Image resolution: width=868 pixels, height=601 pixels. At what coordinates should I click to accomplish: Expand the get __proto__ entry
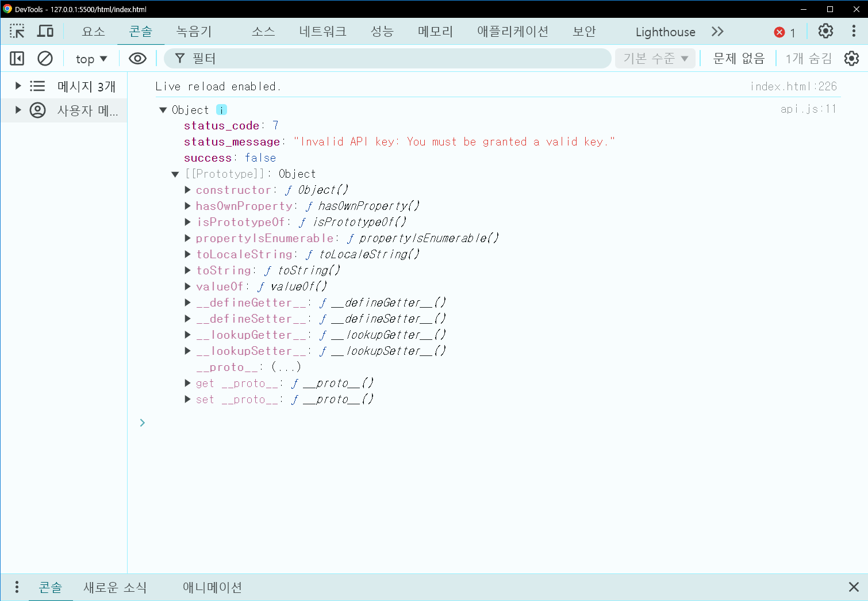(187, 383)
